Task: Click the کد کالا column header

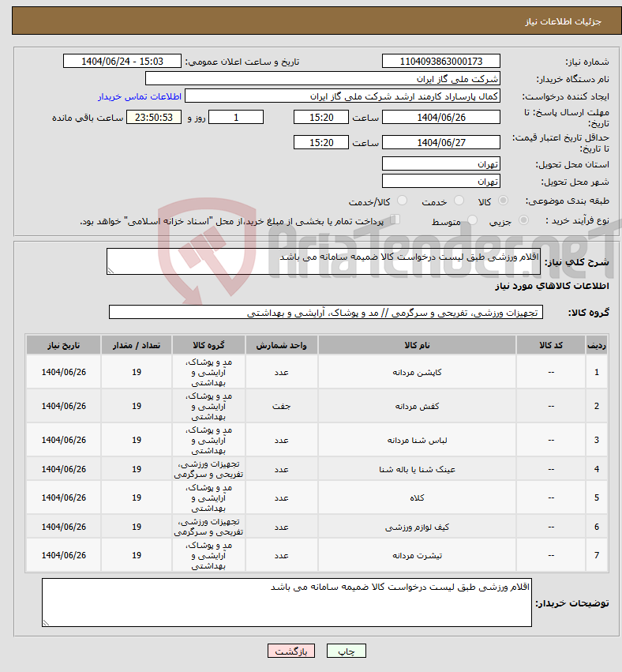Action: [551, 345]
